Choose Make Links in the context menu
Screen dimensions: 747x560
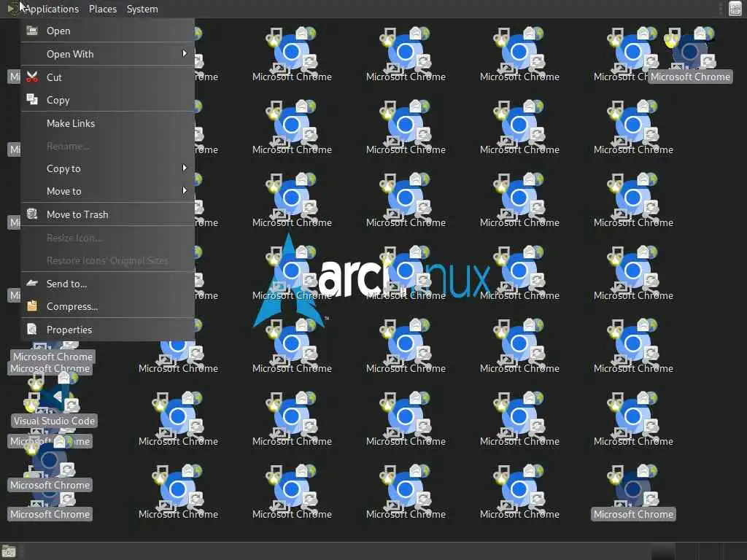click(x=108, y=123)
